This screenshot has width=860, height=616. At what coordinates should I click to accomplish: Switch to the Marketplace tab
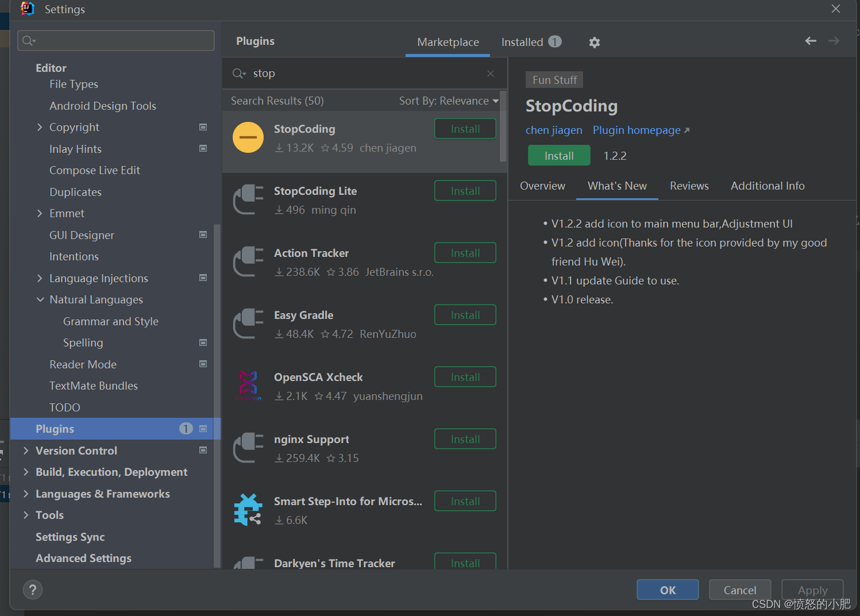tap(448, 42)
